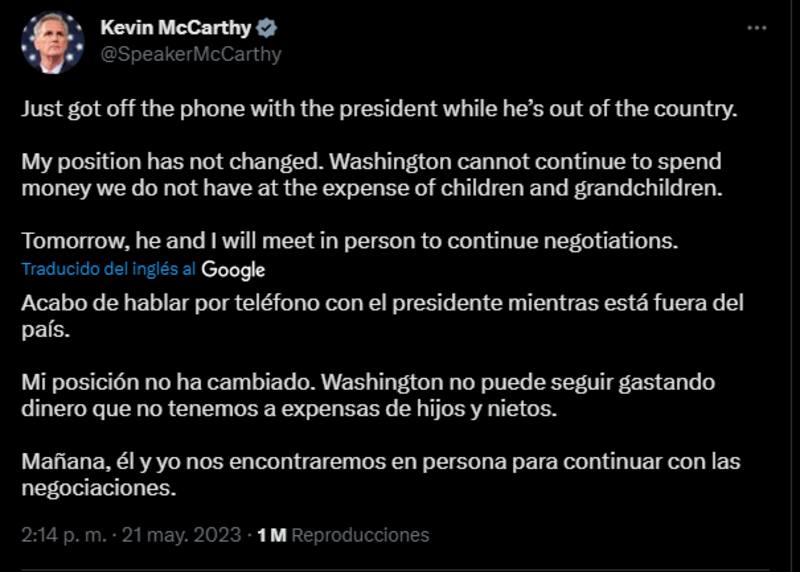Viewport: 800px width, 572px height.
Task: Click the "Traducido del inglés al" label
Action: coord(108,270)
